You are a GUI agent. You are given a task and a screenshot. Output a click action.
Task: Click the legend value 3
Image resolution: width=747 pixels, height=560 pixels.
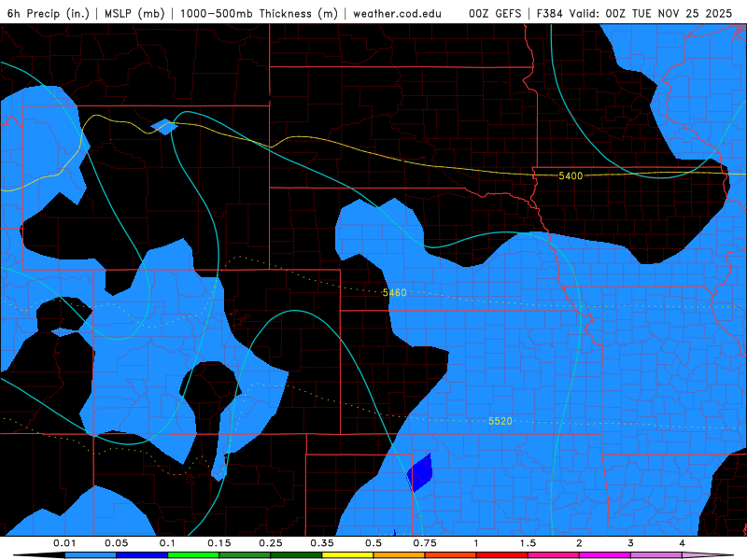click(631, 543)
